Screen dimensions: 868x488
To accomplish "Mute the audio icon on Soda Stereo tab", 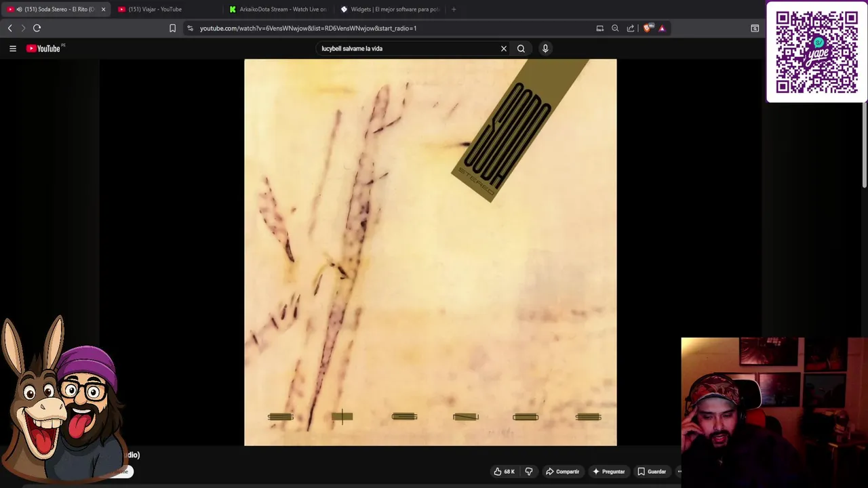I will point(19,9).
